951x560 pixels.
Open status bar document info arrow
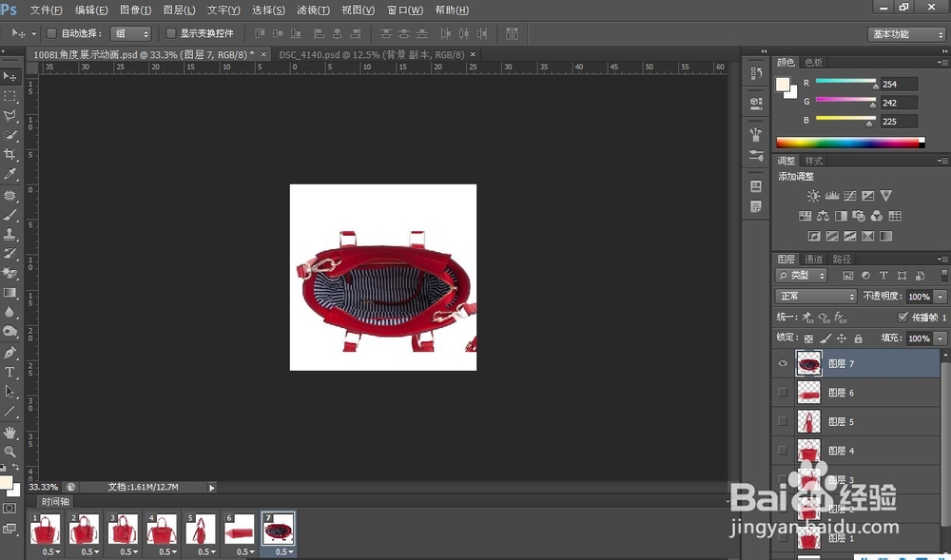212,488
